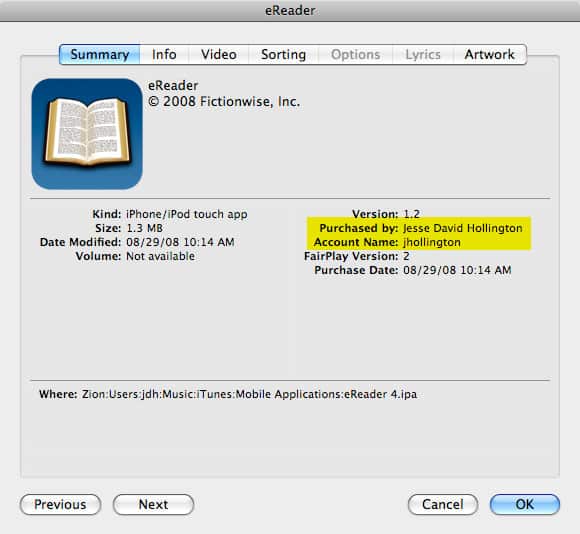Click the file path ending "eReader 4.ipa"
The image size is (580, 534).
pyautogui.click(x=249, y=394)
